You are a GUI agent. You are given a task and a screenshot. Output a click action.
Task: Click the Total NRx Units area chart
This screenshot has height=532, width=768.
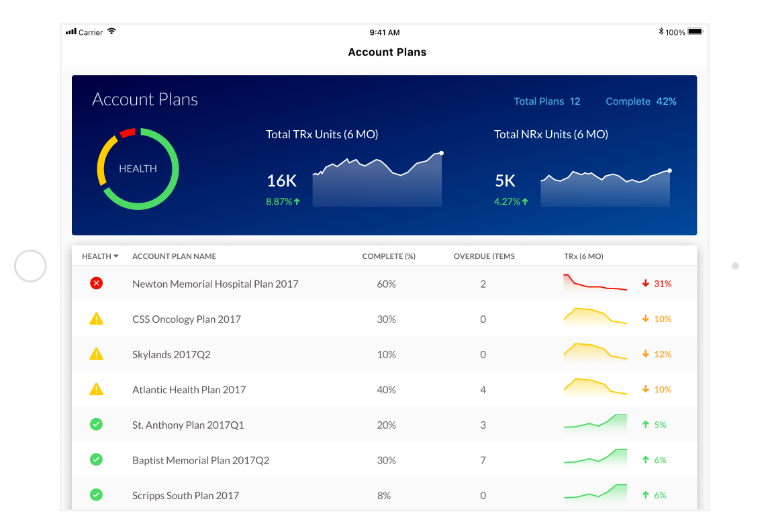(x=606, y=188)
